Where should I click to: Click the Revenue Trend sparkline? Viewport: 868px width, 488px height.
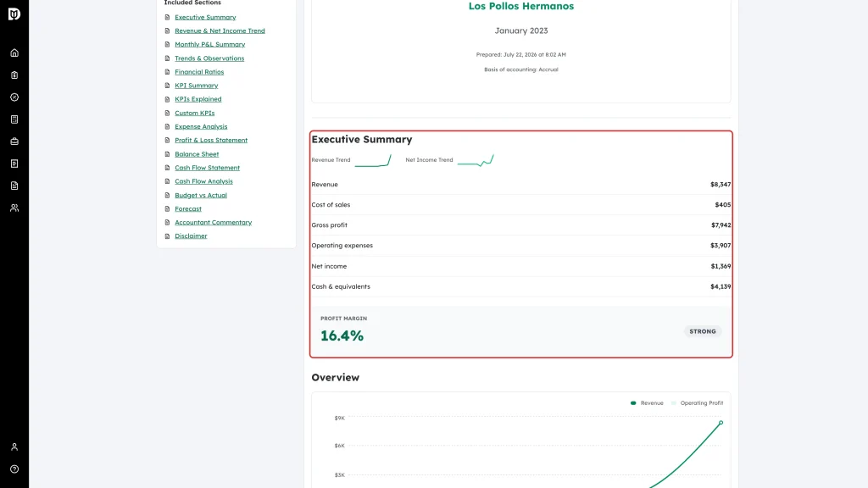(373, 160)
